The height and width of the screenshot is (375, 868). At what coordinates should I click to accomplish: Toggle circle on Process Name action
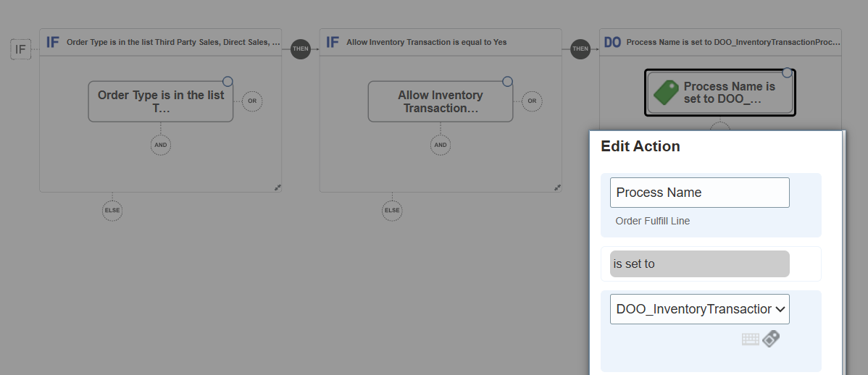pos(787,72)
